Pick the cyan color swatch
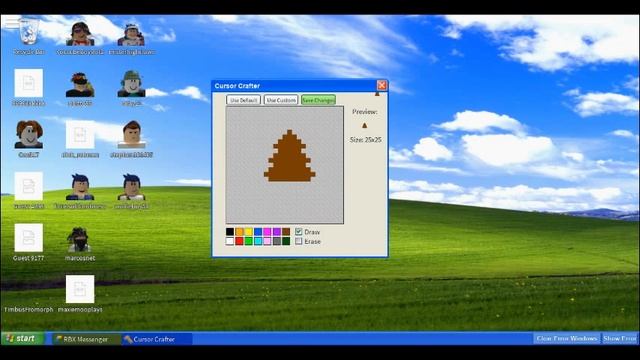The width and height of the screenshot is (640, 360). (x=258, y=241)
